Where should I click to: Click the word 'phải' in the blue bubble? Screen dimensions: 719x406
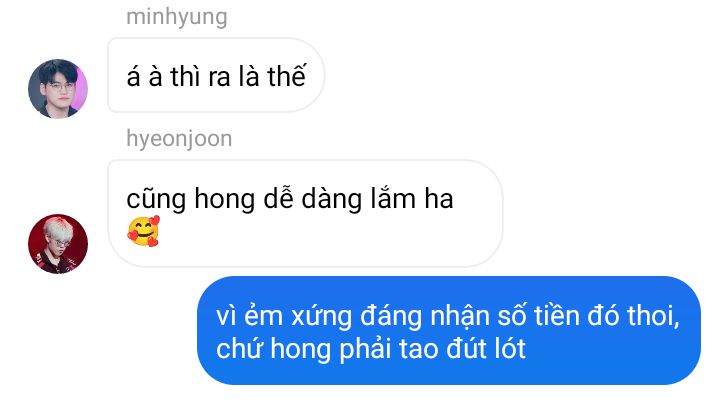365,350
